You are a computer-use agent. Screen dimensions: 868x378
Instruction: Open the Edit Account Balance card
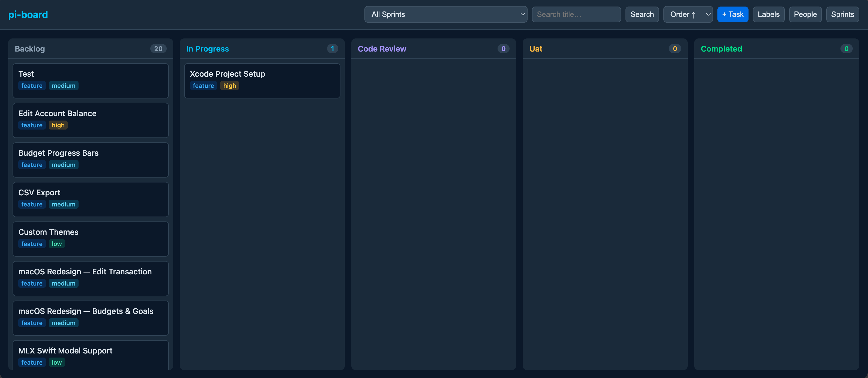[x=91, y=120]
